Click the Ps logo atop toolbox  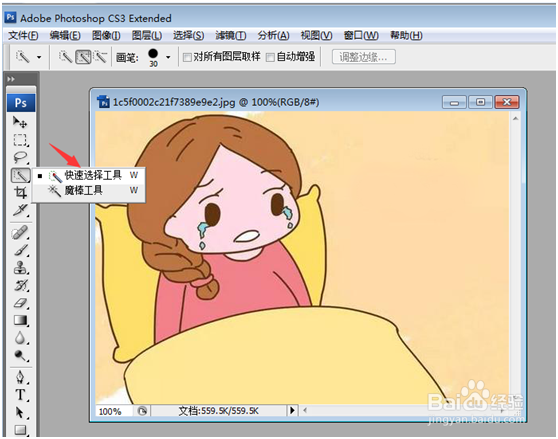(x=21, y=103)
